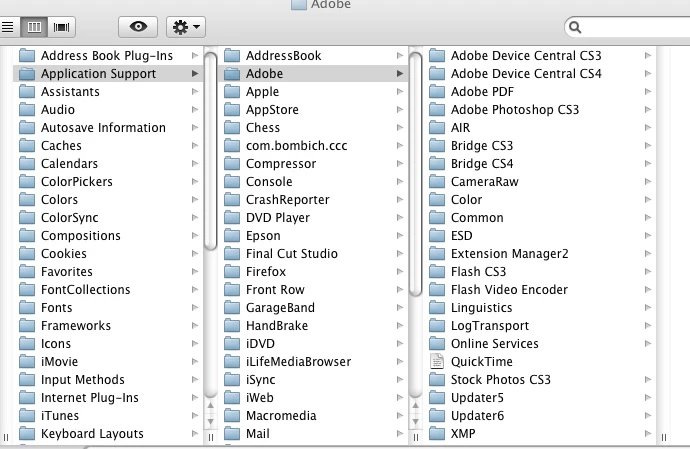Screen dimensions: 690x449
Task: Expand the Stock Photos CS3 folder arrow
Action: coord(648,379)
